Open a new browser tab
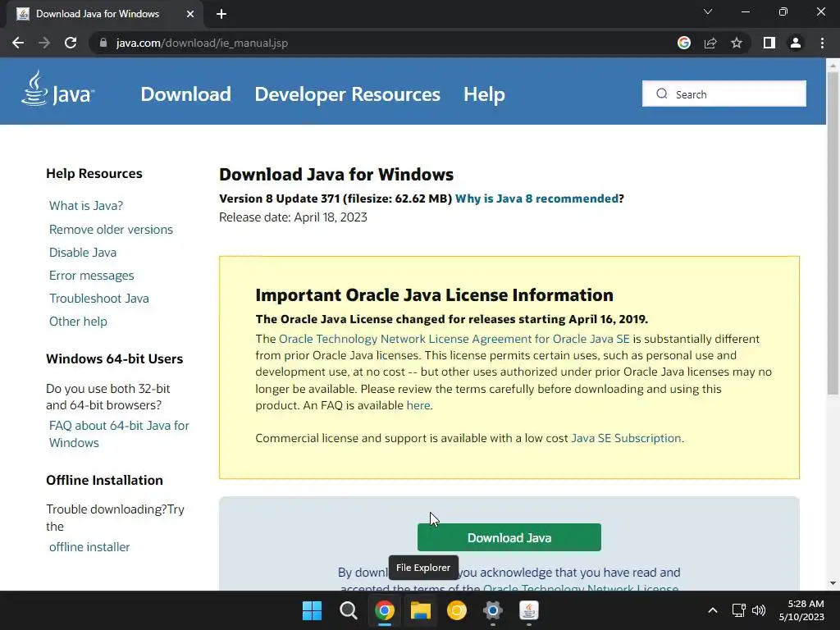840x630 pixels. (x=221, y=14)
